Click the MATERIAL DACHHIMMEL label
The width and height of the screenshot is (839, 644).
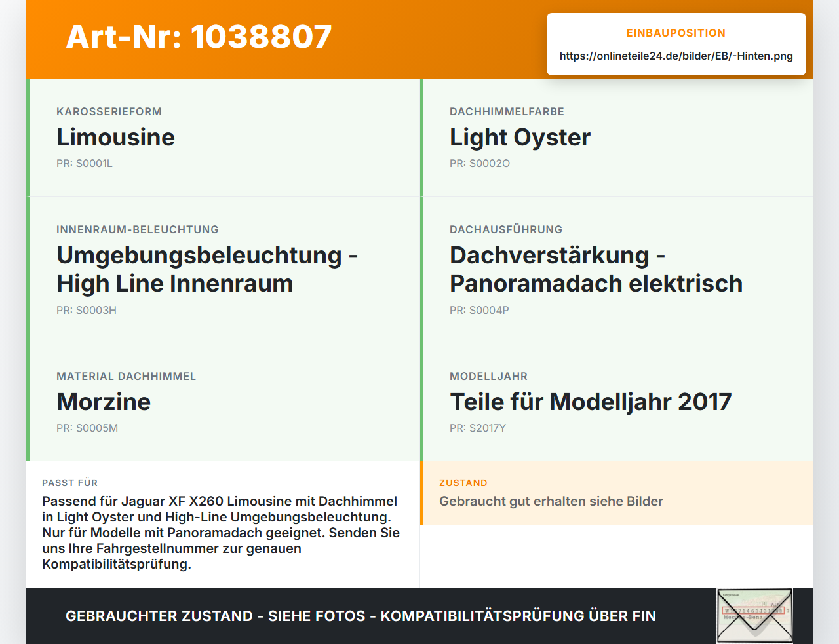(127, 376)
